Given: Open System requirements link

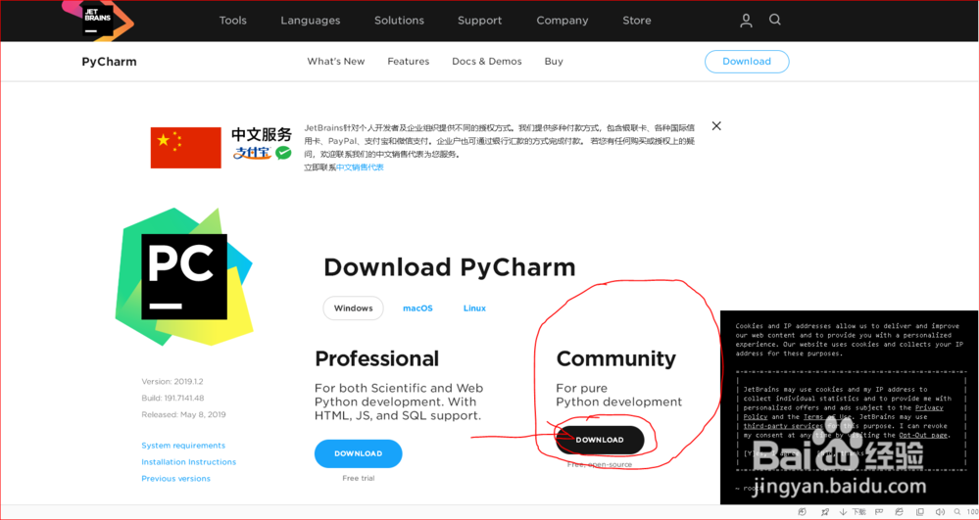Looking at the screenshot, I should (183, 446).
